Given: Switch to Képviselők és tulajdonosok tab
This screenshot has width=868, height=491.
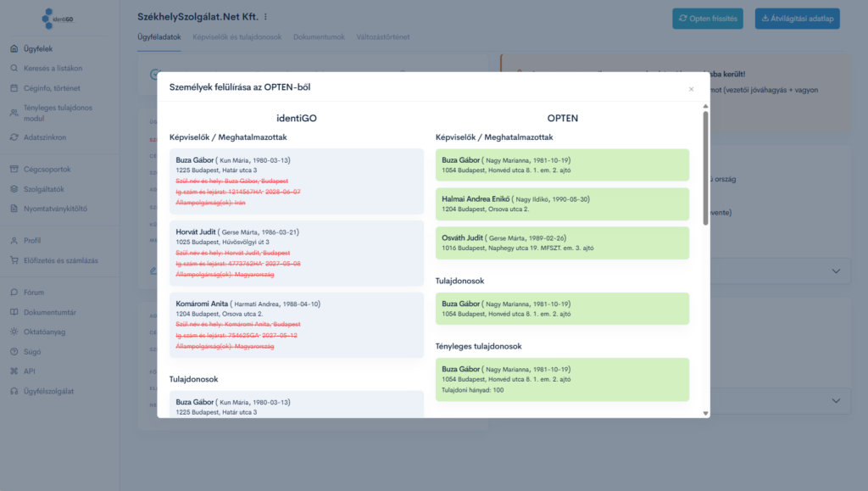Looking at the screenshot, I should [237, 37].
